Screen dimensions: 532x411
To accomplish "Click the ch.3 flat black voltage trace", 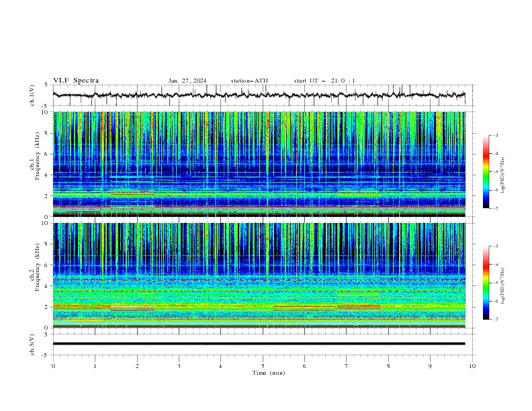I will 259,344.
